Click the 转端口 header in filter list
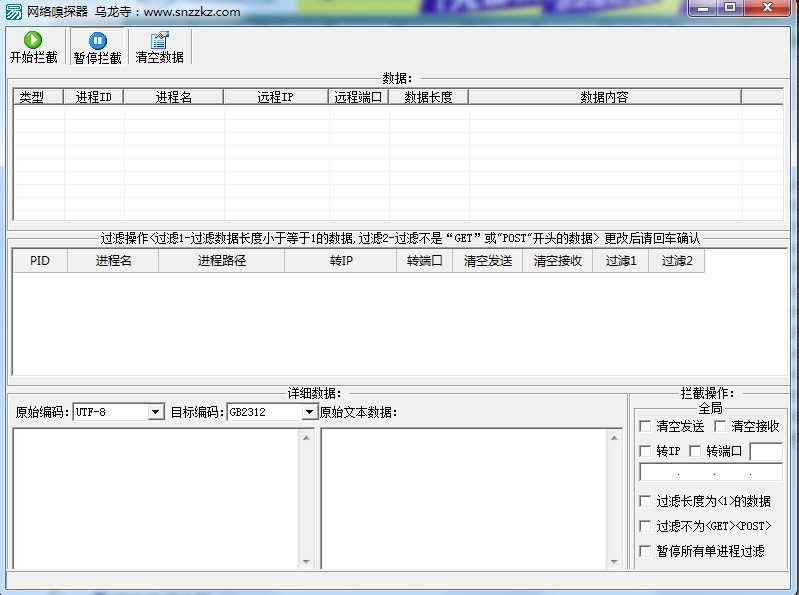The width and height of the screenshot is (799, 595). click(424, 261)
